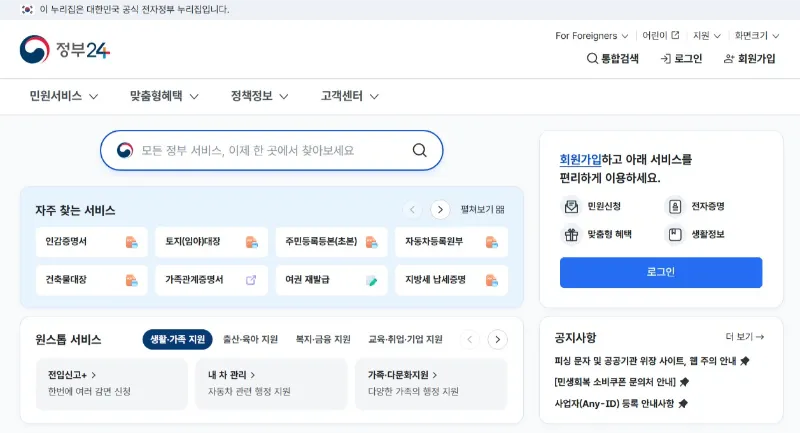Click the 통합검색 magnifier in header
The width and height of the screenshot is (800, 433).
(592, 59)
